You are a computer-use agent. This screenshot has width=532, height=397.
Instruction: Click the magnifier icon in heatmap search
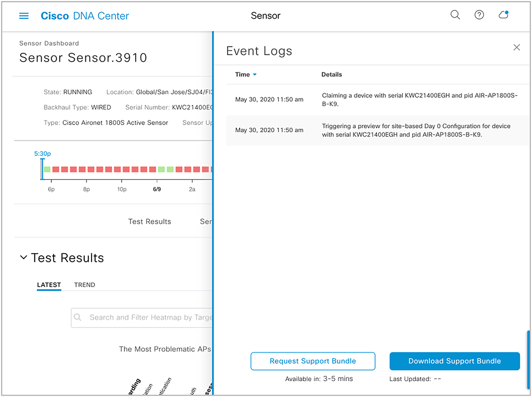(x=78, y=317)
